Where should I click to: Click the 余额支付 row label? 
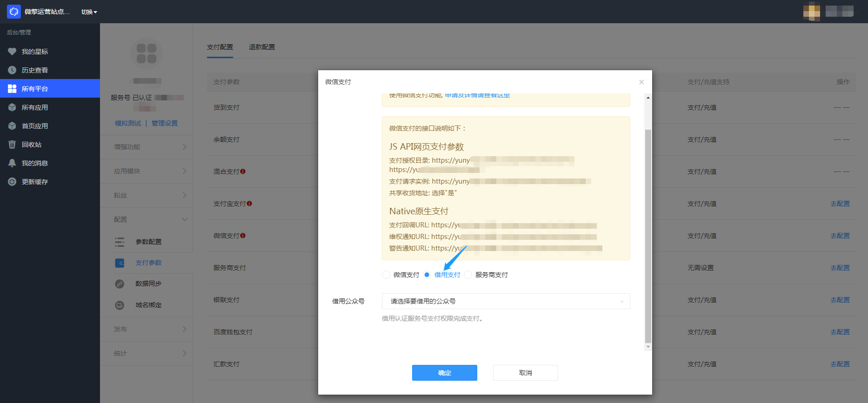tap(227, 139)
